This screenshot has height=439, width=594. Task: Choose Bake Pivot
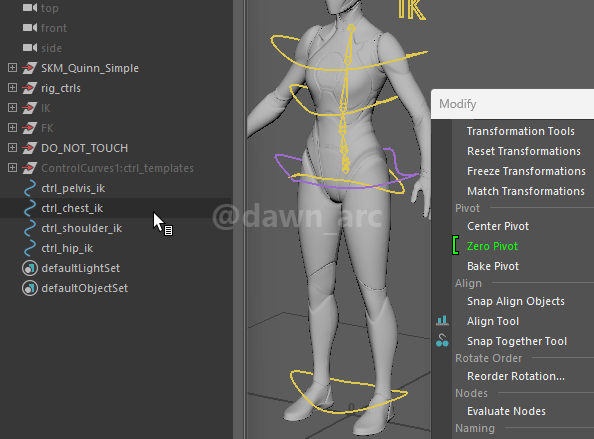pyautogui.click(x=493, y=266)
